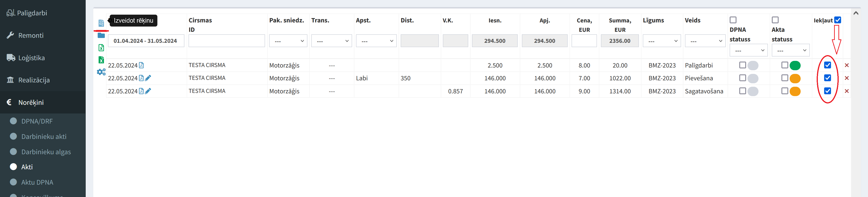Check the DPNA statuss header checkbox
Screen dimensions: 868x197
point(733,20)
